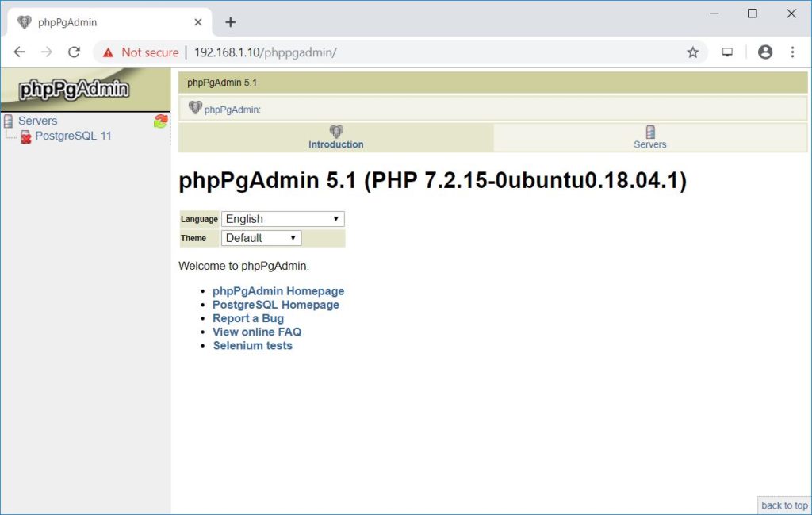The width and height of the screenshot is (812, 515).
Task: Click the phpPgAdmin: breadcrumb link
Action: pos(232,110)
